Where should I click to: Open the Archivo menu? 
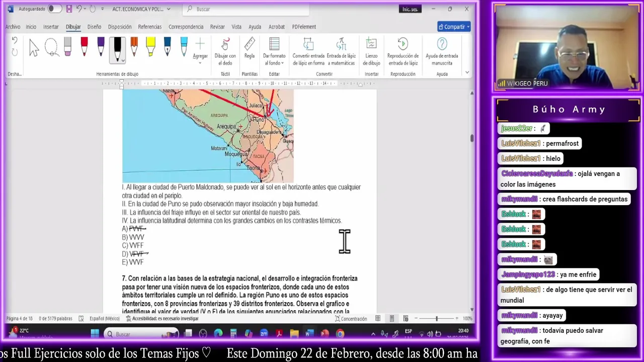coord(13,27)
